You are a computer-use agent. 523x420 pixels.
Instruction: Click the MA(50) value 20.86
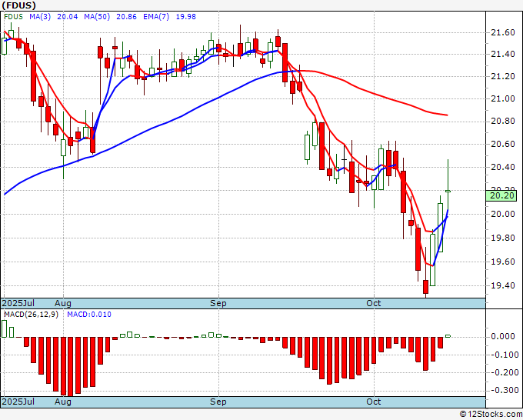(126, 17)
